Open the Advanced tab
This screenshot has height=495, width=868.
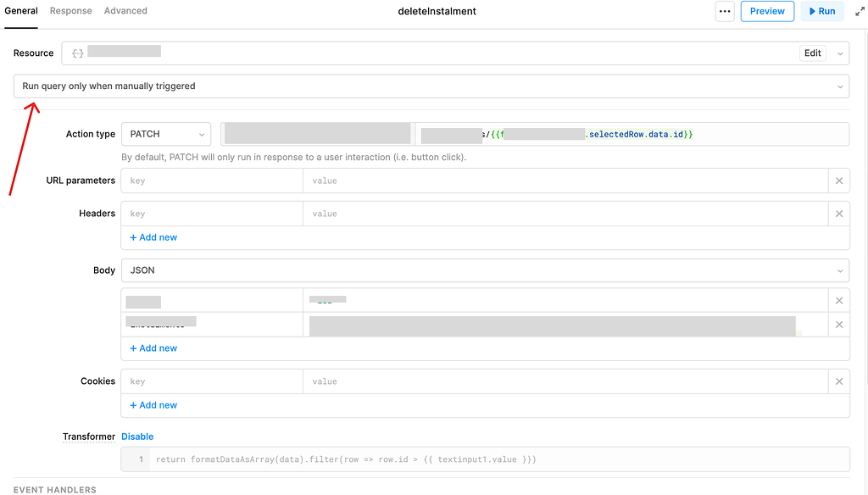click(125, 11)
